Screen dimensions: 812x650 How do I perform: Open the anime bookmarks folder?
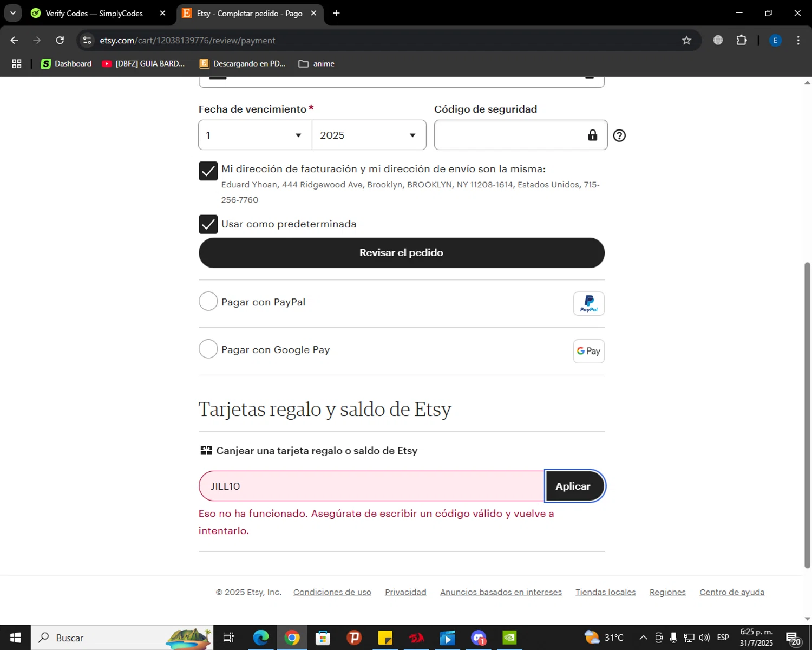pos(317,63)
